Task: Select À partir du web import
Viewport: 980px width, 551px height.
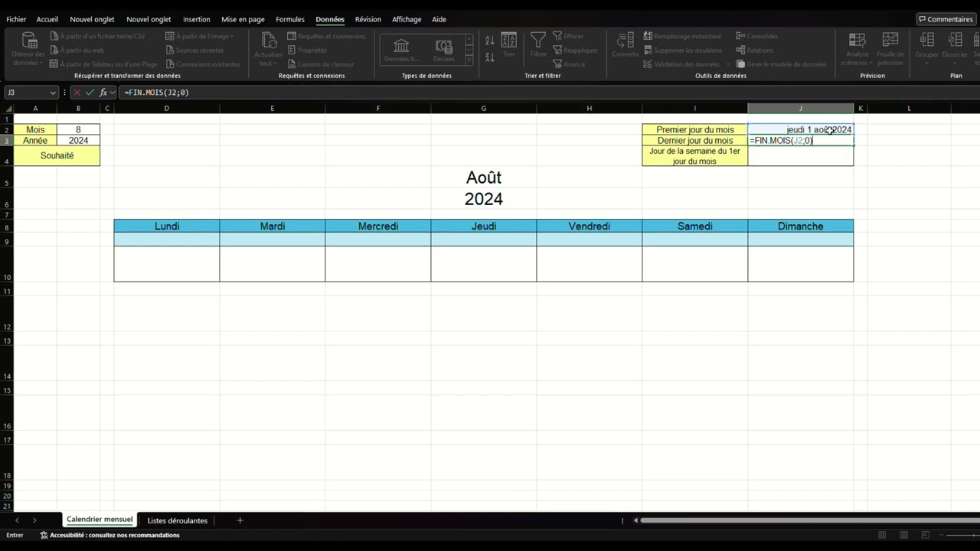Action: (x=77, y=50)
